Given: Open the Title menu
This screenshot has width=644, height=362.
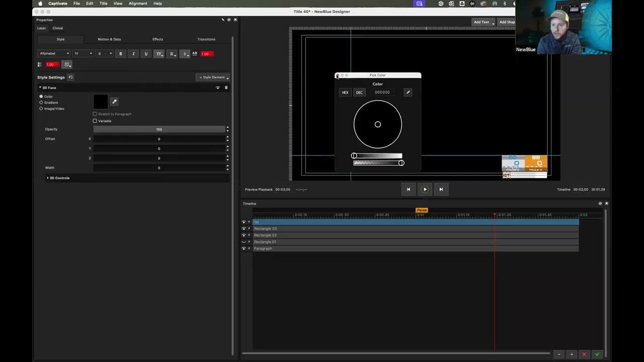Looking at the screenshot, I should pos(103,4).
